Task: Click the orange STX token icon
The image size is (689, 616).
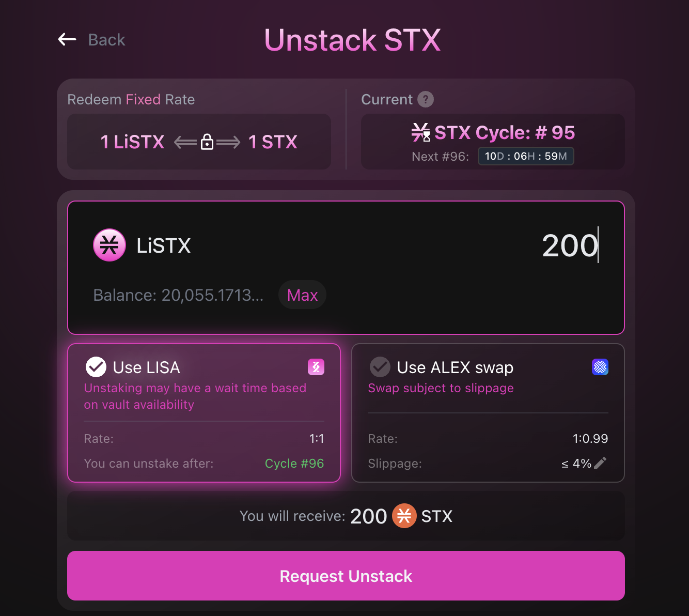Action: tap(404, 516)
